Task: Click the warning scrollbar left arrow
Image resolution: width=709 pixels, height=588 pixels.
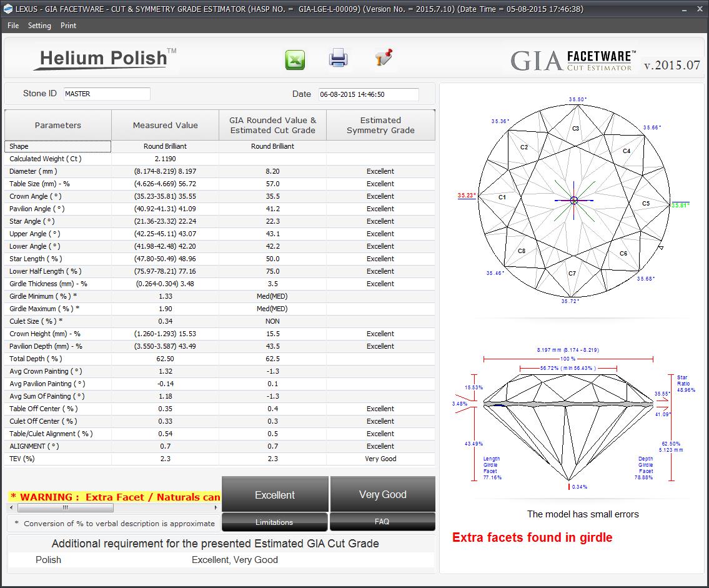Action: [11, 507]
